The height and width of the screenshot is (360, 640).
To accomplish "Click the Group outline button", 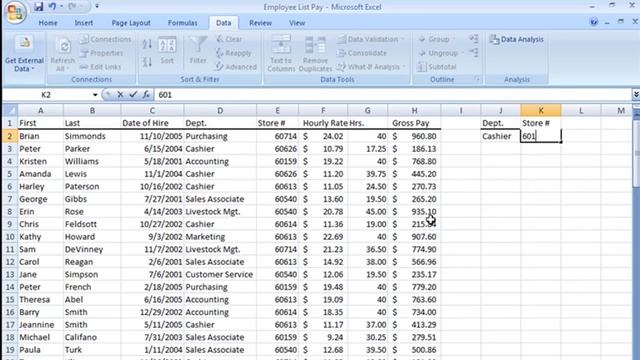I will [436, 39].
